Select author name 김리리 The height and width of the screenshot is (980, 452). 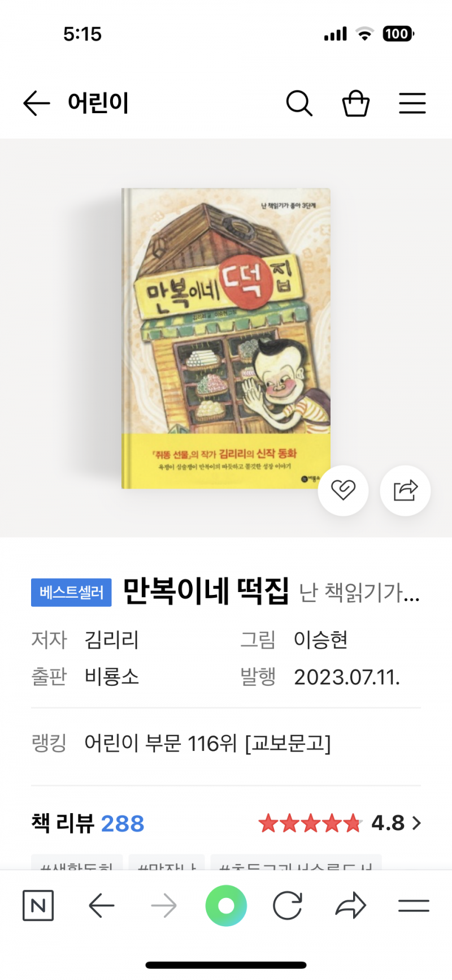pyautogui.click(x=112, y=640)
